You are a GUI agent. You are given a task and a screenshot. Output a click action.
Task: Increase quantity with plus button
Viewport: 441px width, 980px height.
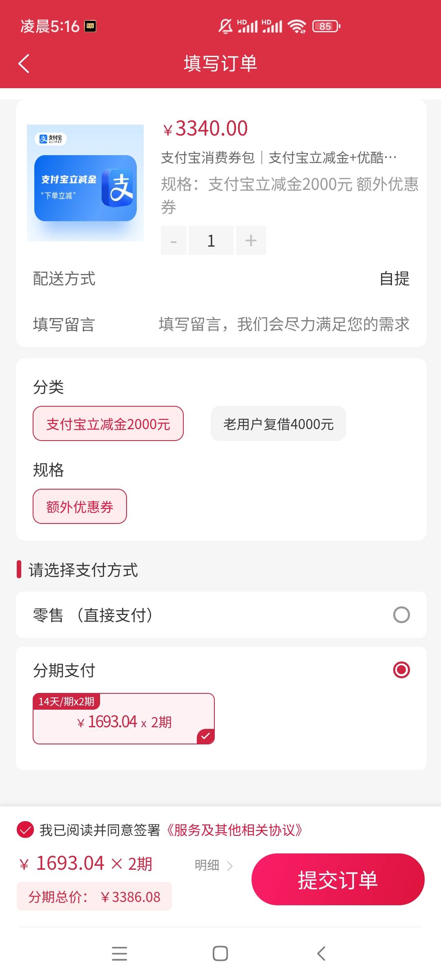pyautogui.click(x=251, y=241)
